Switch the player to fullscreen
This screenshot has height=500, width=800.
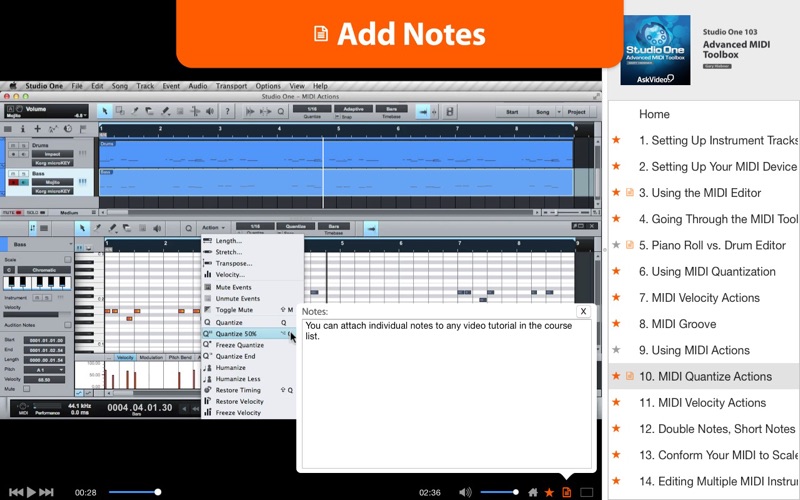tap(587, 492)
